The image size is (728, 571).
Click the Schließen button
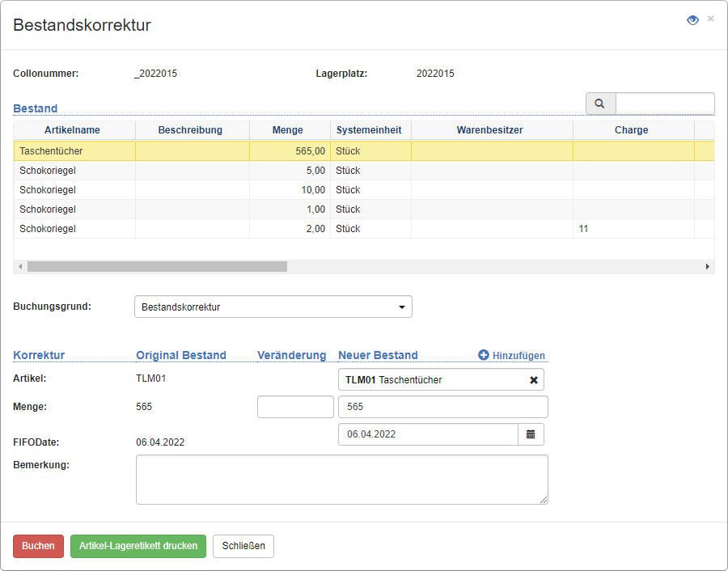243,546
